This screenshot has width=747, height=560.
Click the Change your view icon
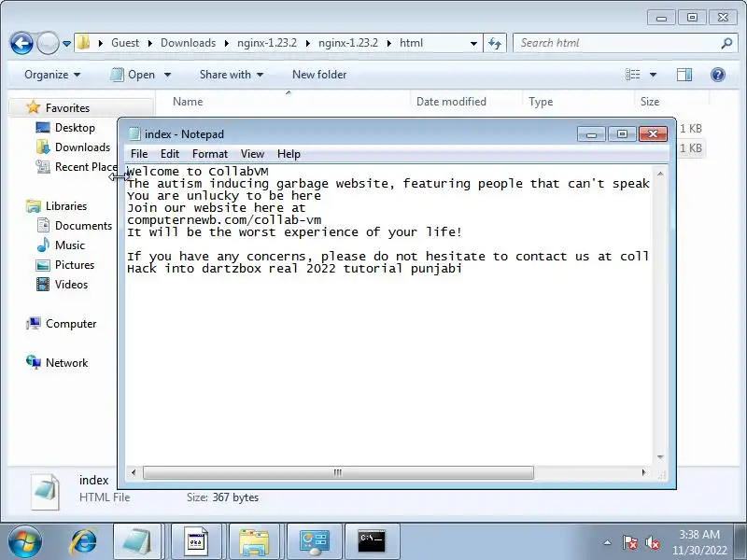[633, 75]
